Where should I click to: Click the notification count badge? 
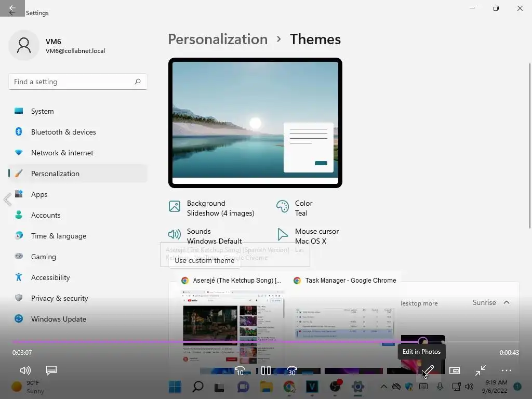517,387
